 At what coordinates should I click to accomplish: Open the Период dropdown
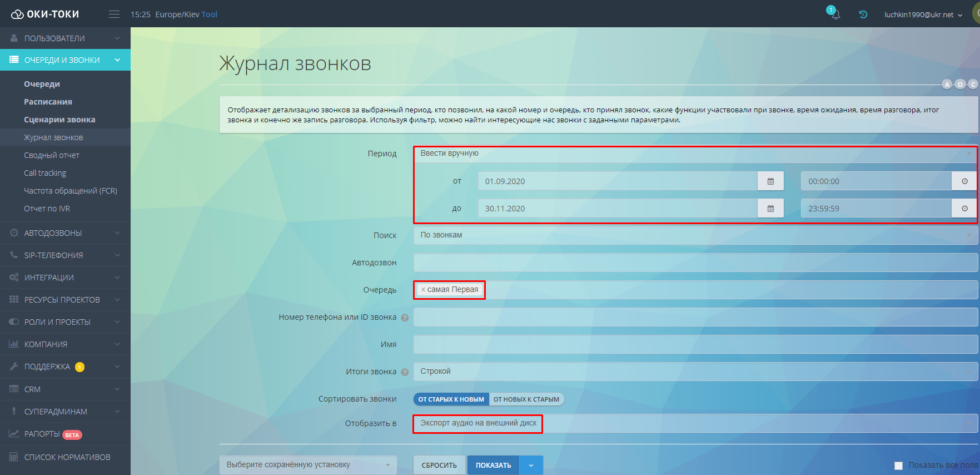[x=695, y=154]
